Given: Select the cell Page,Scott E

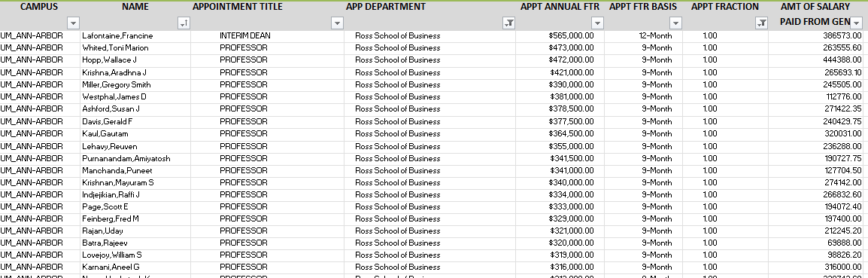Looking at the screenshot, I should (x=135, y=207).
